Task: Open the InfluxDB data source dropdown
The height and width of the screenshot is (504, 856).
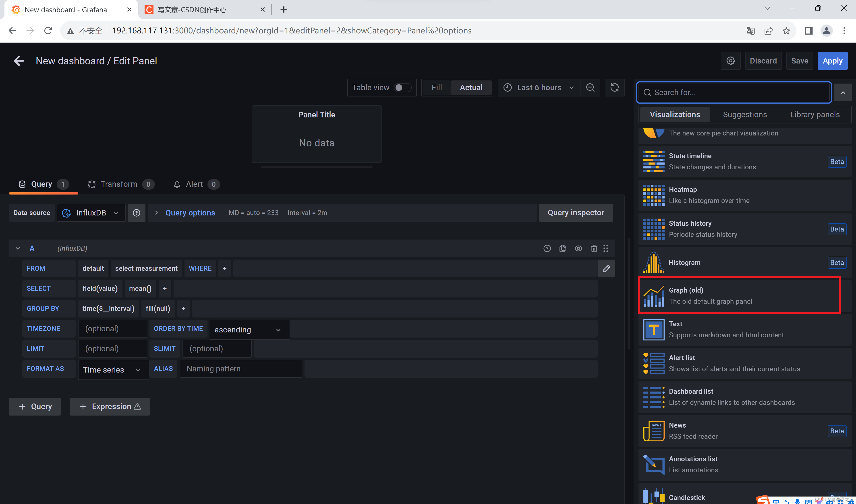Action: 91,213
